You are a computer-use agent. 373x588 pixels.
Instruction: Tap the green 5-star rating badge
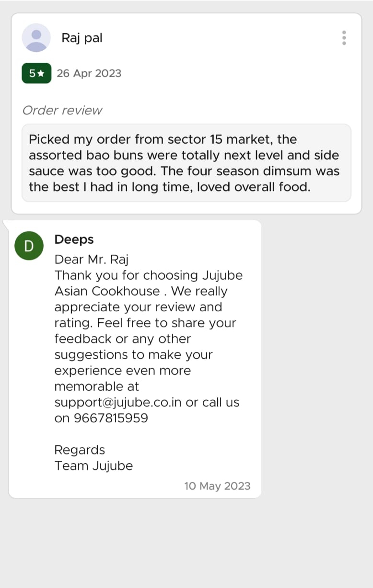click(36, 73)
